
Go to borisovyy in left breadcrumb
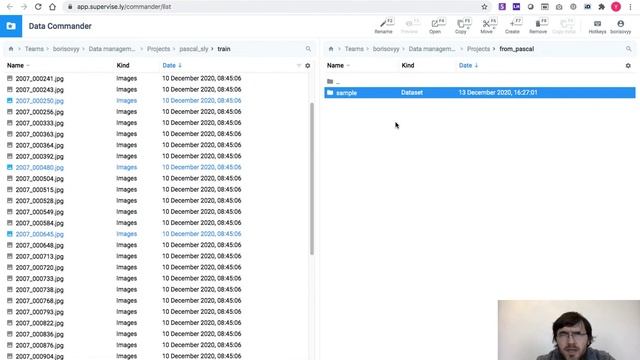pos(66,49)
